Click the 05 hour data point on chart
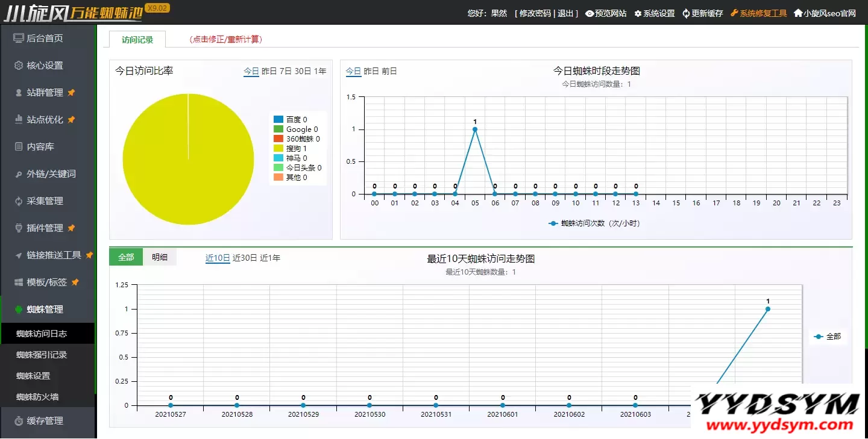The image size is (868, 439). pyautogui.click(x=475, y=129)
